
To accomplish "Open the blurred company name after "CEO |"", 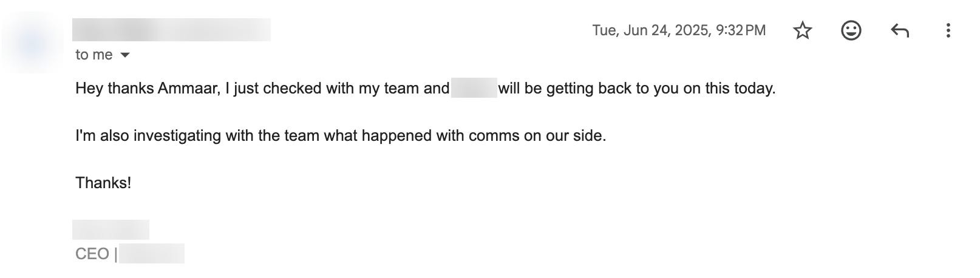I will click(152, 254).
